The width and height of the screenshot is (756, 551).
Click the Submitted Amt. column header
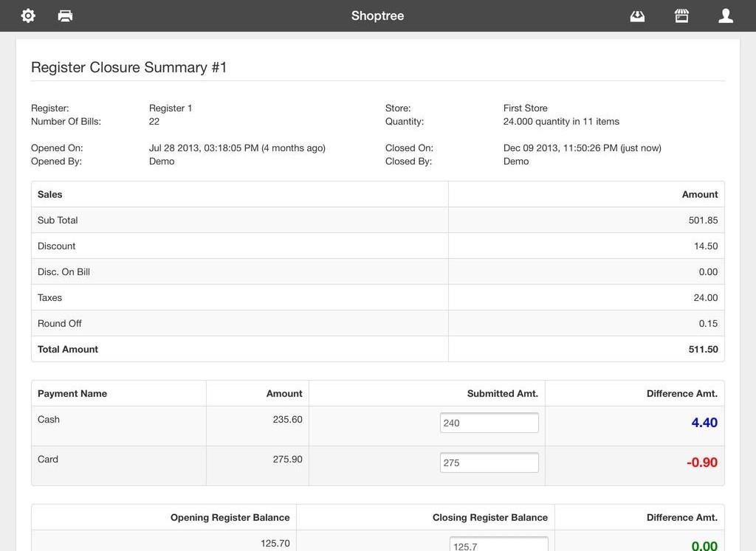pyautogui.click(x=502, y=393)
